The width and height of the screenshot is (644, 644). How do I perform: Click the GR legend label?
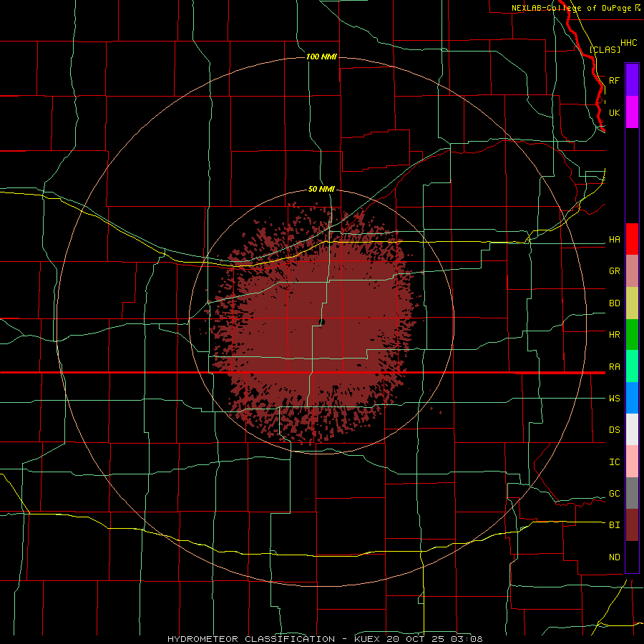pyautogui.click(x=614, y=271)
